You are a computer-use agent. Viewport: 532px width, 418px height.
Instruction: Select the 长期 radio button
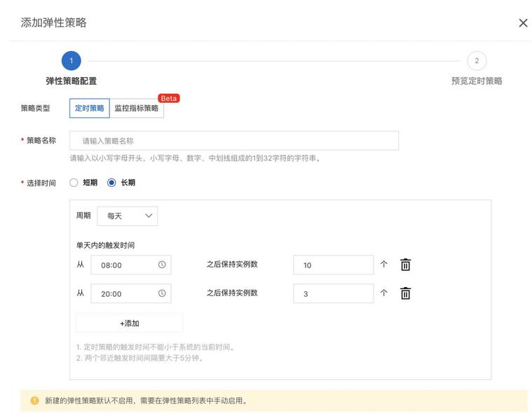pos(111,183)
